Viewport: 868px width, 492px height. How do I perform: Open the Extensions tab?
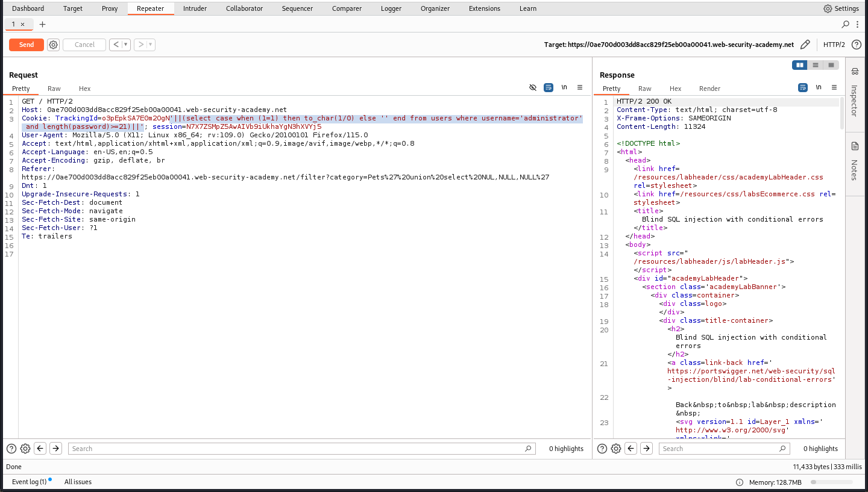pos(485,8)
